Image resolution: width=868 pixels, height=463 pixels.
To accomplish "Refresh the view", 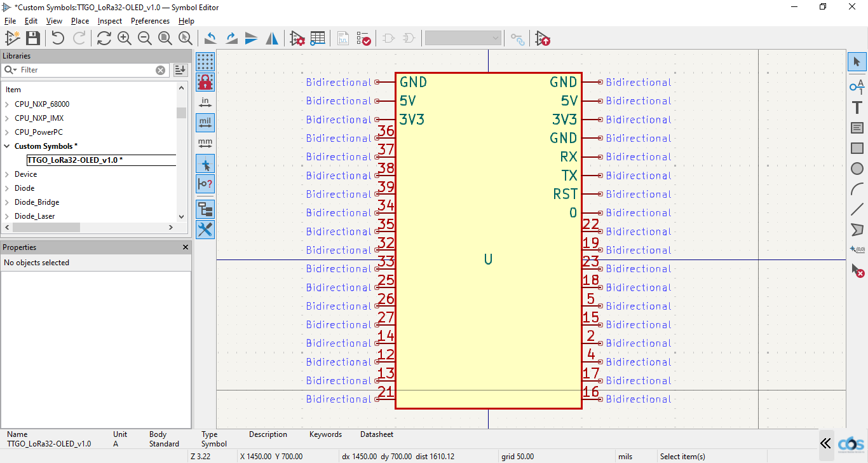I will click(104, 38).
